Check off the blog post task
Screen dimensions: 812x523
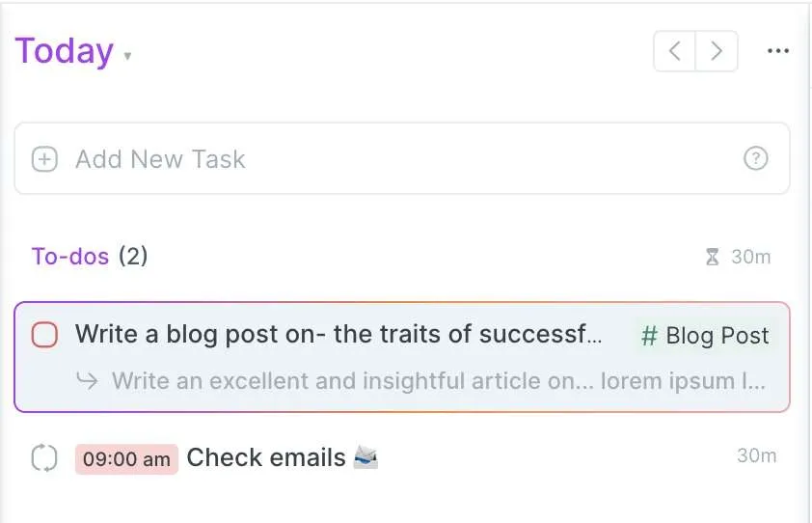(44, 334)
